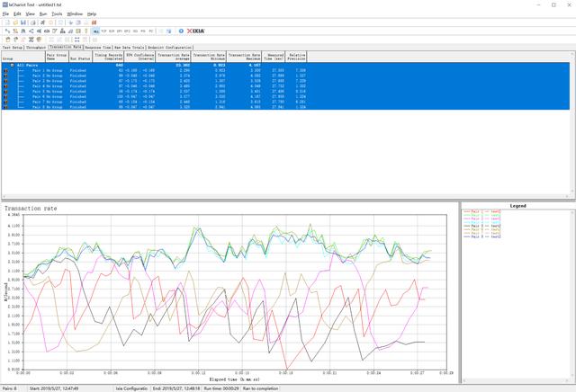Click the Pair 1 row icon
This screenshot has width=576, height=392.
(6, 69)
